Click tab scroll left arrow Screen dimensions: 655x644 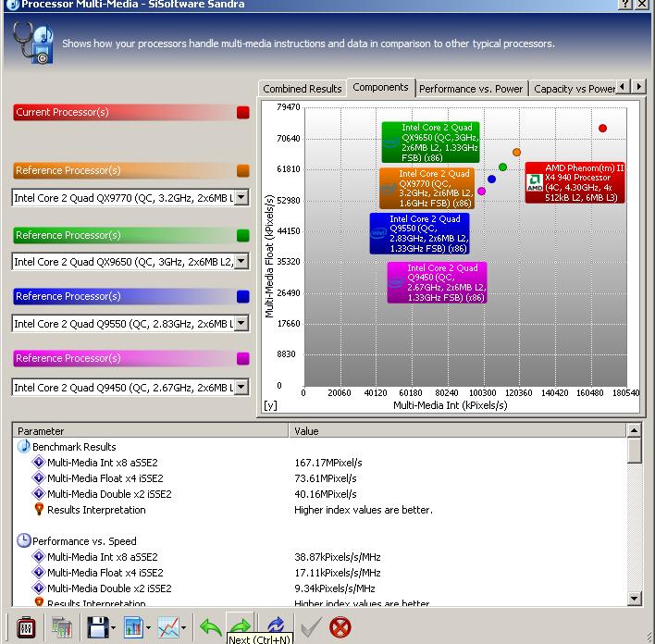(x=623, y=87)
